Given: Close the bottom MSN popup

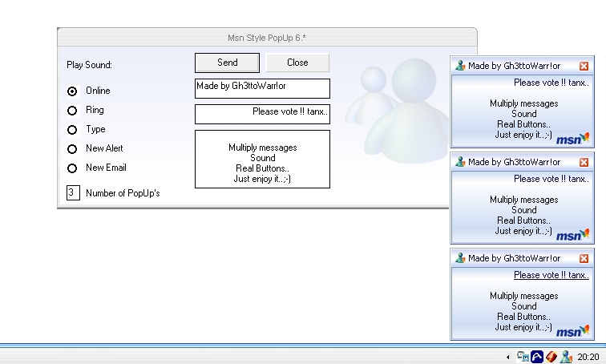Looking at the screenshot, I should pos(584,258).
